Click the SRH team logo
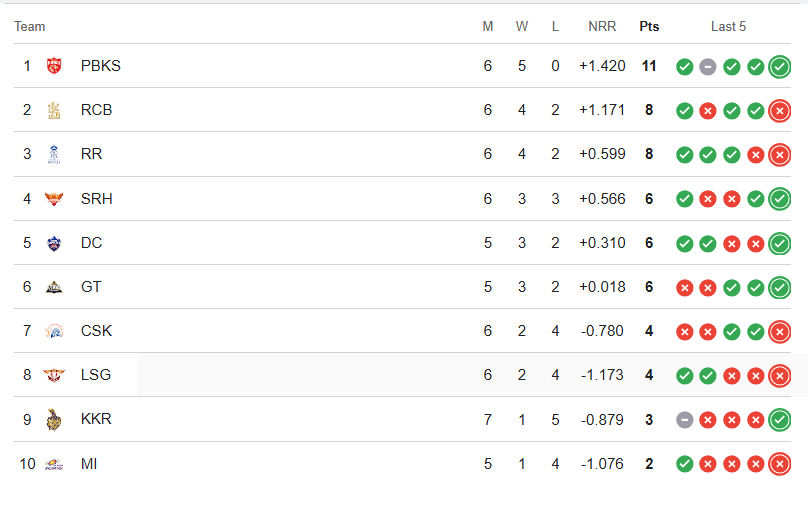 tap(54, 199)
